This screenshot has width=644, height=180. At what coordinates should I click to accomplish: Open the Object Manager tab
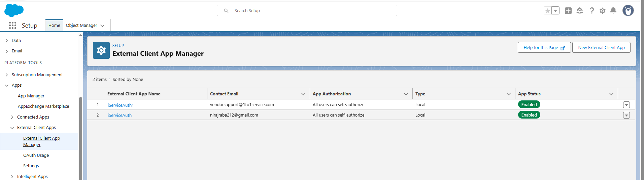tap(81, 25)
